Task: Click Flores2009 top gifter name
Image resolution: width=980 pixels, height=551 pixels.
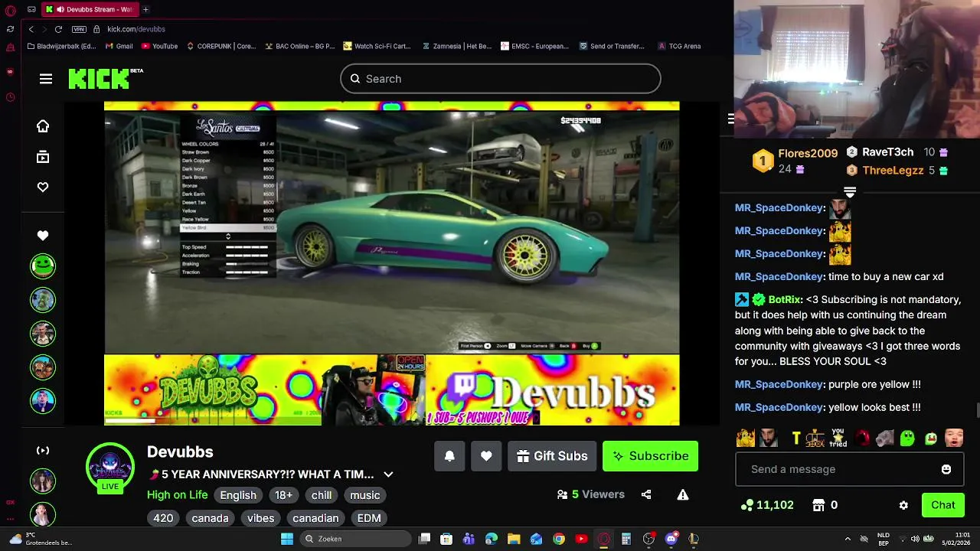Action: click(x=808, y=153)
